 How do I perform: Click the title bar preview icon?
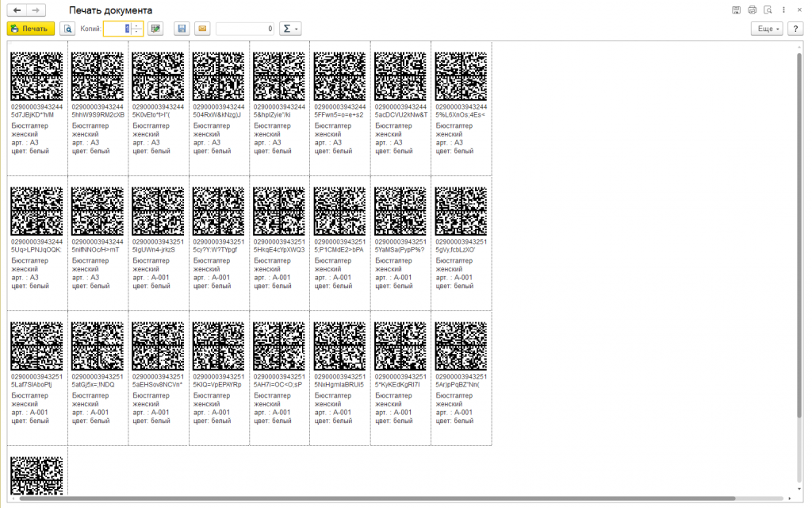(768, 10)
